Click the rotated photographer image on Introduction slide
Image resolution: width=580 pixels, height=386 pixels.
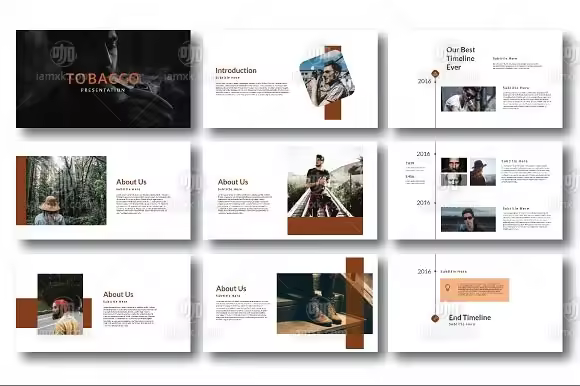(x=327, y=79)
